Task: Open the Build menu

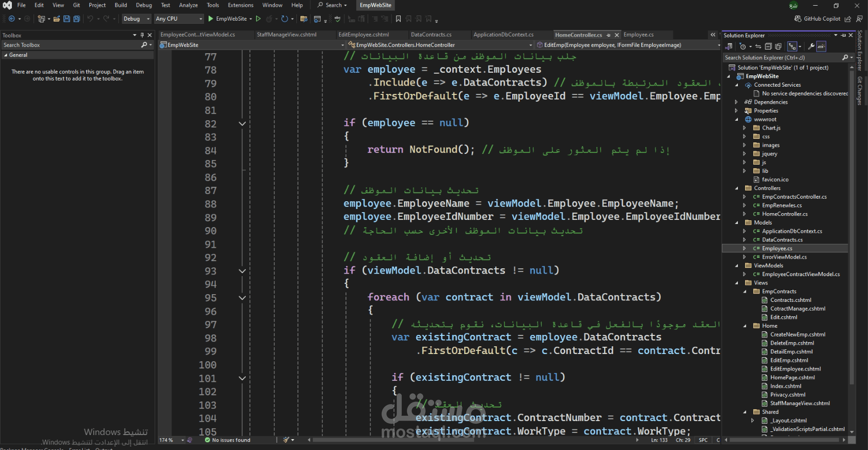Action: 121,5
